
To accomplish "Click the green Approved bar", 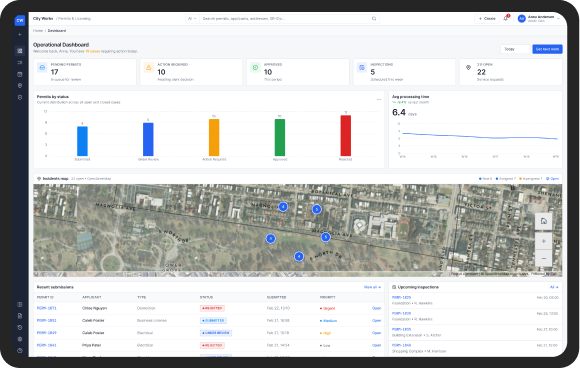I will (280, 137).
